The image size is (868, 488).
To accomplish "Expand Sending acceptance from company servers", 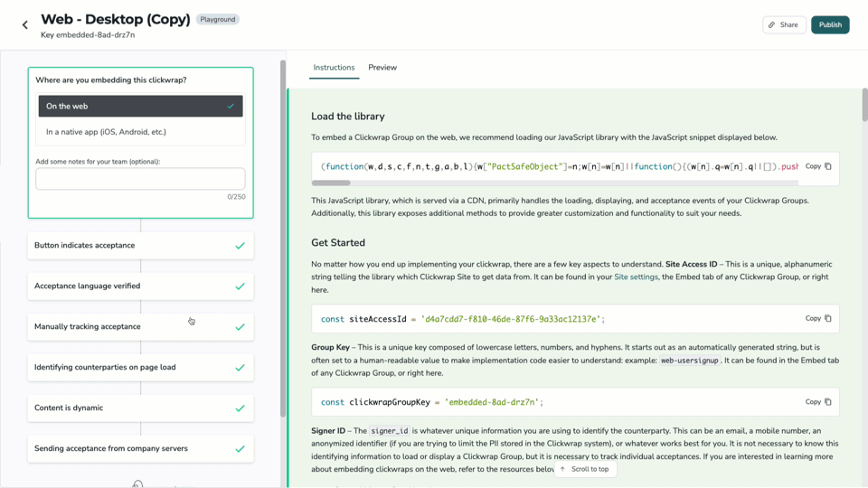I will tap(141, 448).
